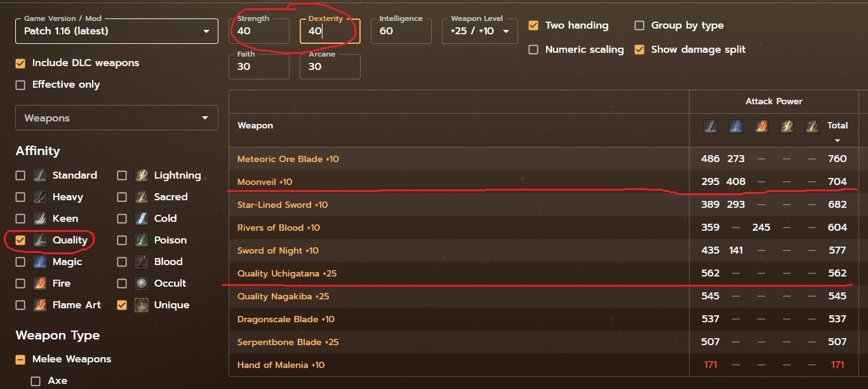Open the Weapons category dropdown
The width and height of the screenshot is (868, 389).
pyautogui.click(x=117, y=118)
